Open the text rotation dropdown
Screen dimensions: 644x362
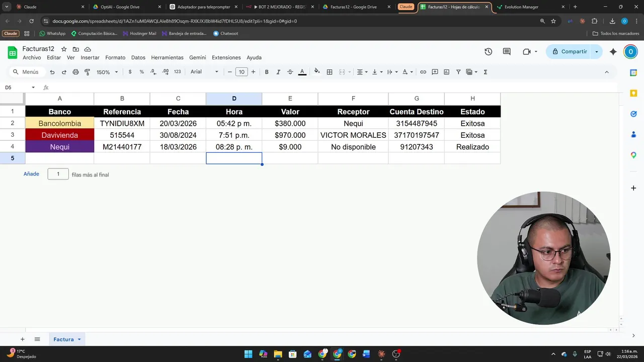tap(408, 72)
